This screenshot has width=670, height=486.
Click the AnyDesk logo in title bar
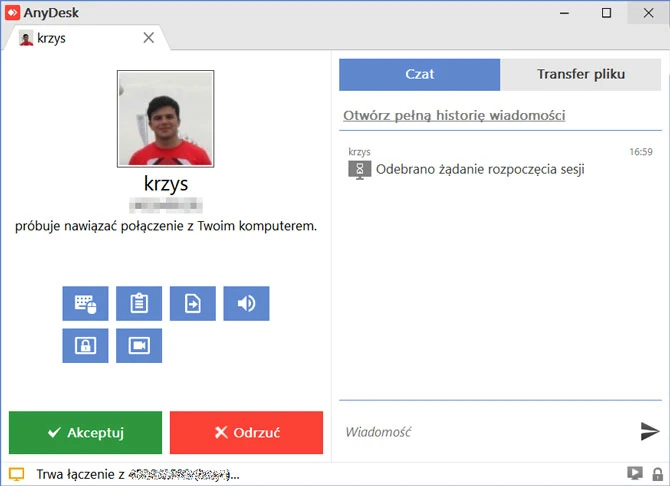tap(12, 13)
